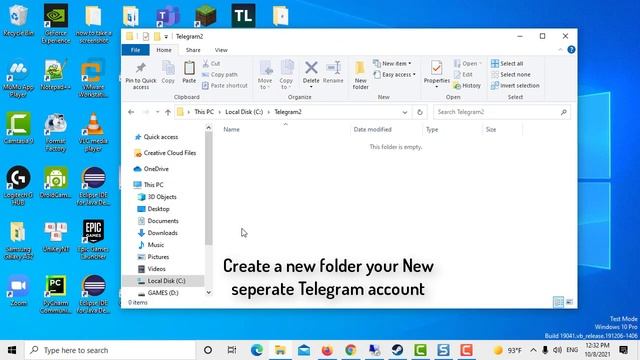
Task: Open Epic Games Launcher desktop icon
Action: click(x=93, y=240)
